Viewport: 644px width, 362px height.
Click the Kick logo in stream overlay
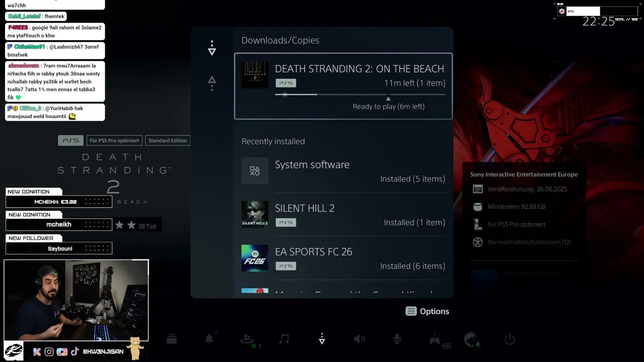point(37,352)
